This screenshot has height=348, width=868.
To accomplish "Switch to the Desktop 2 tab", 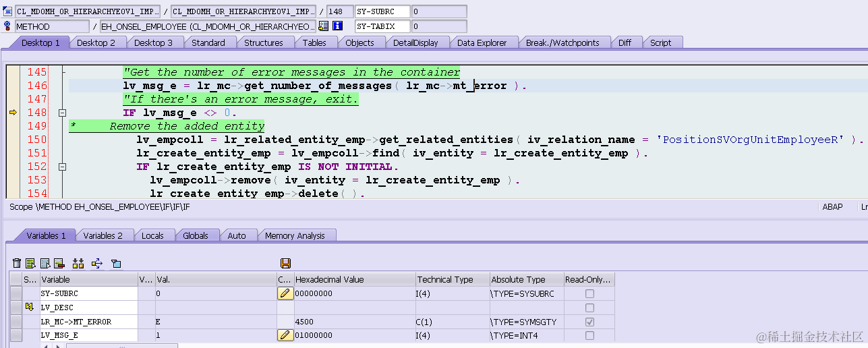I will click(x=96, y=42).
